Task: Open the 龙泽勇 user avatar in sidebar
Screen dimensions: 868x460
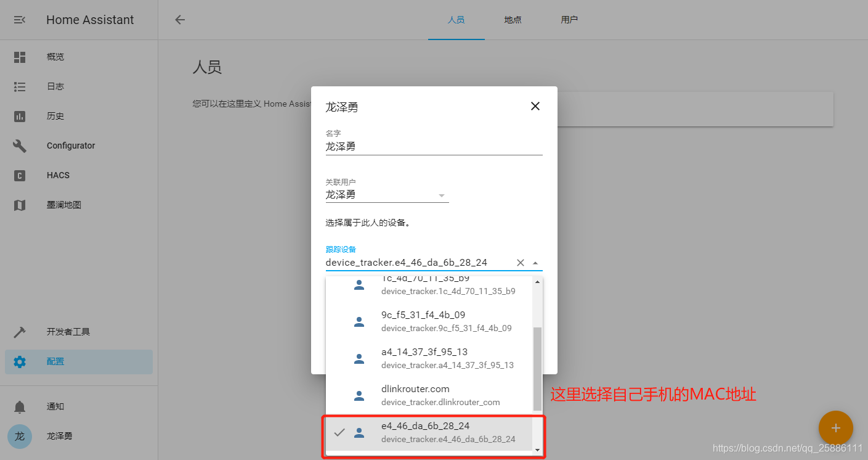Action: point(20,436)
